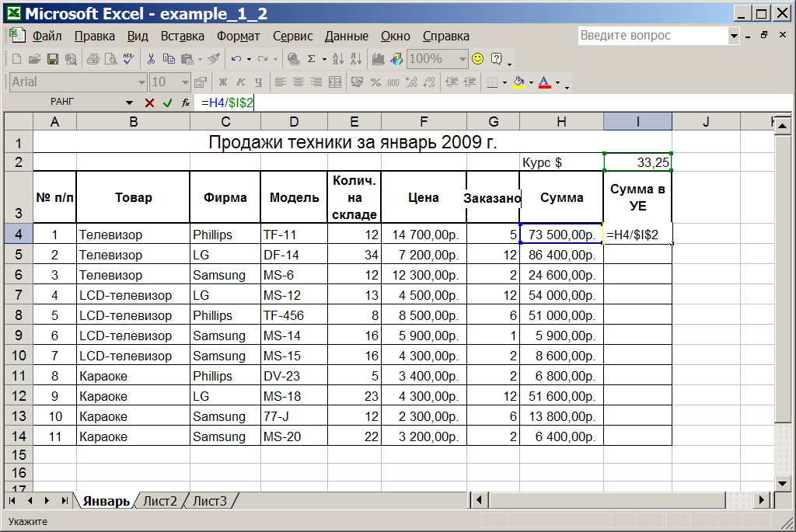Select column header F
796x532 pixels.
424,122
